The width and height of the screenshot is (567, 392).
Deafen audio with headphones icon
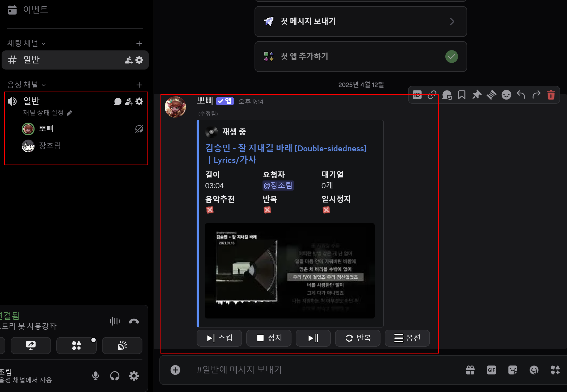(x=115, y=376)
